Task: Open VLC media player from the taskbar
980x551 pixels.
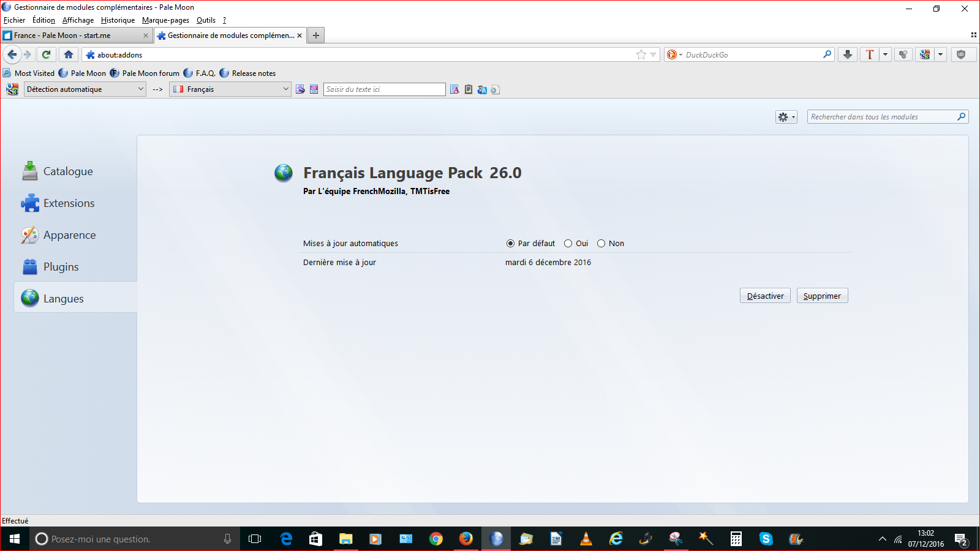Action: (586, 539)
